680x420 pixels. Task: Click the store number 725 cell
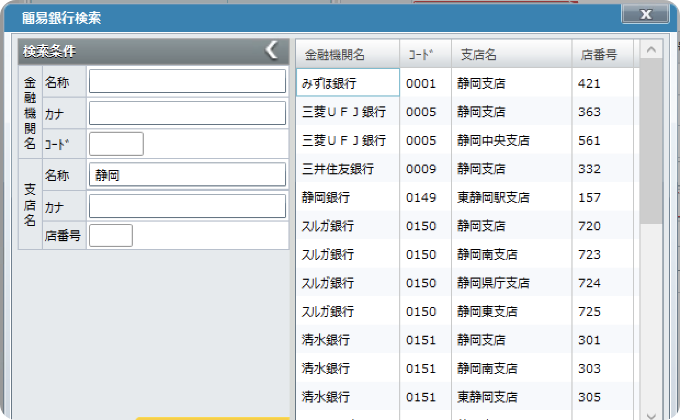point(603,311)
